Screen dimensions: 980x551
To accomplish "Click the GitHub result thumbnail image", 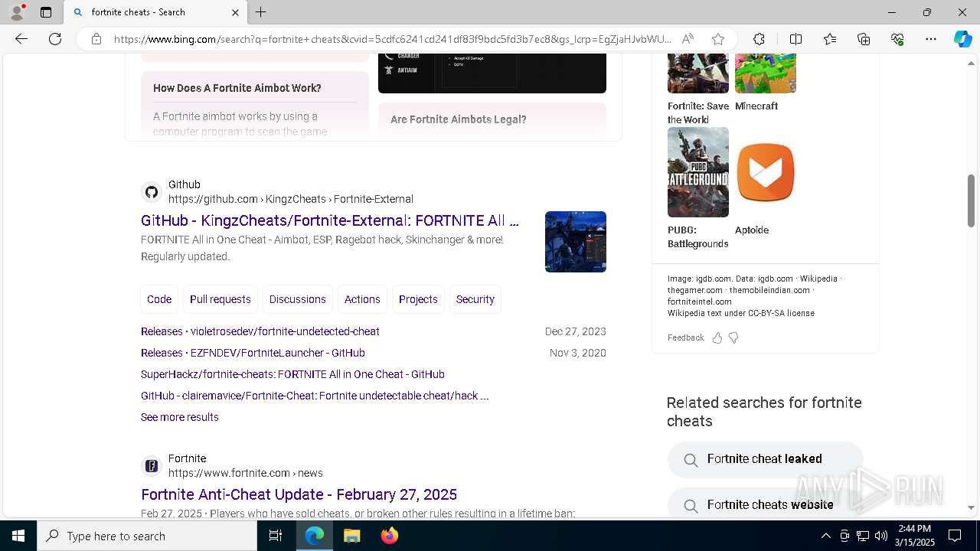I will click(576, 242).
